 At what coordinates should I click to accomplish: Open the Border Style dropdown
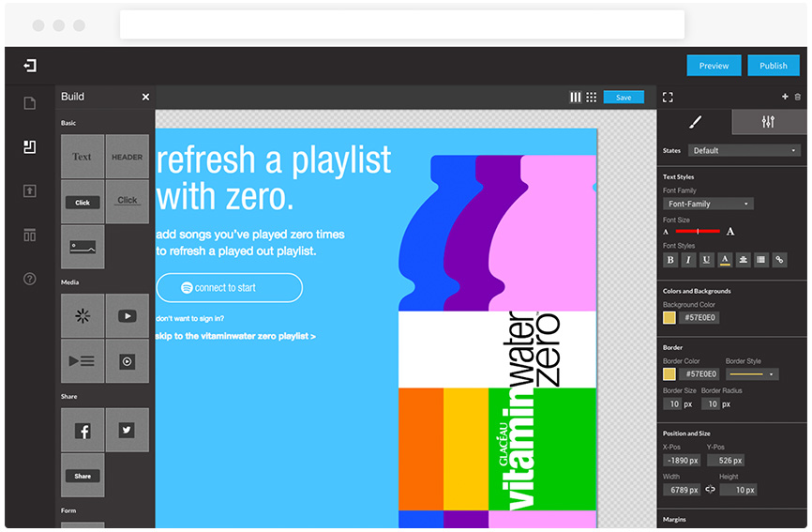752,374
